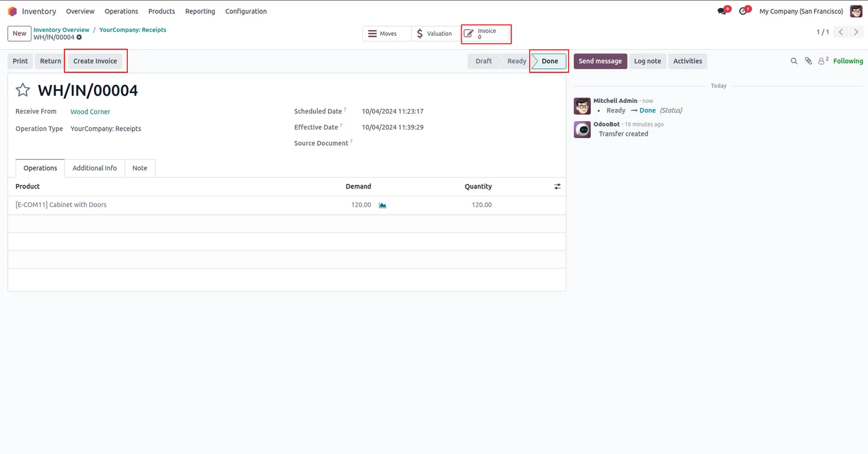Open the optional columns settings icon
868x454 pixels.
pos(558,187)
